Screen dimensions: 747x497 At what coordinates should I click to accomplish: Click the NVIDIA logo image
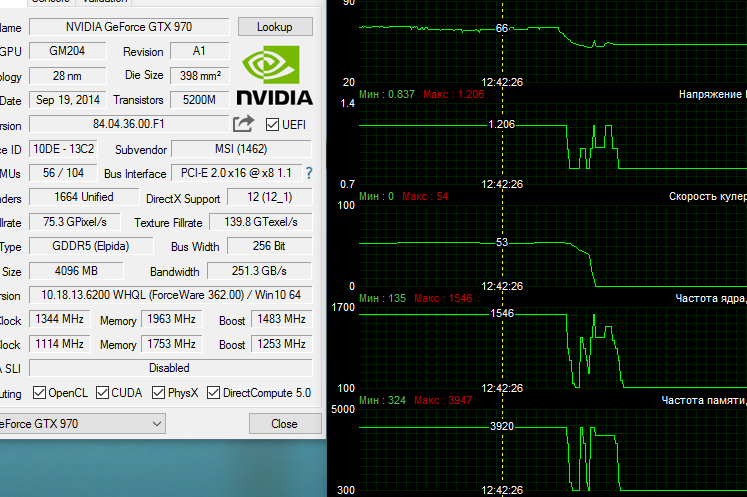point(274,75)
